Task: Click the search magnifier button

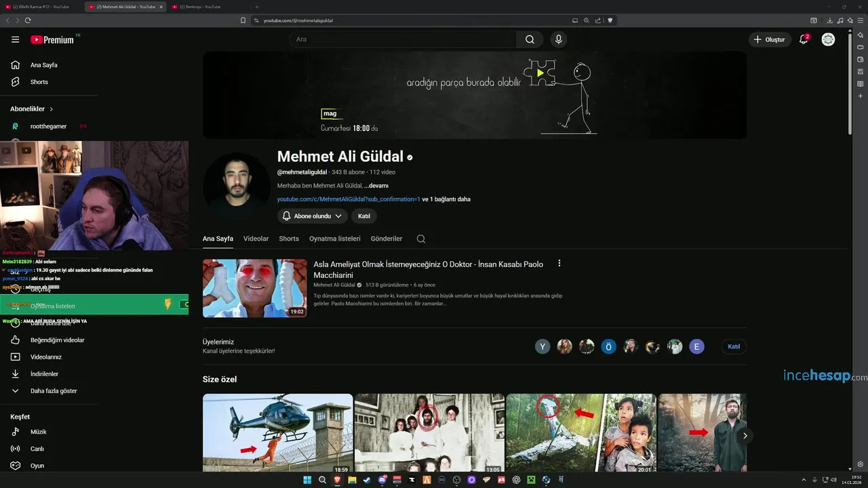Action: coord(530,39)
